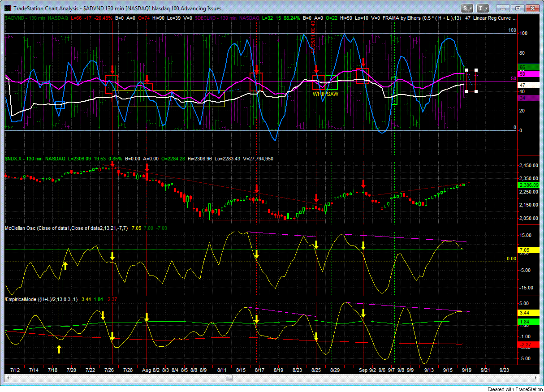Click the green 2,306.09 last price marker
Viewport: 544px width, 392px height.
[x=528, y=185]
